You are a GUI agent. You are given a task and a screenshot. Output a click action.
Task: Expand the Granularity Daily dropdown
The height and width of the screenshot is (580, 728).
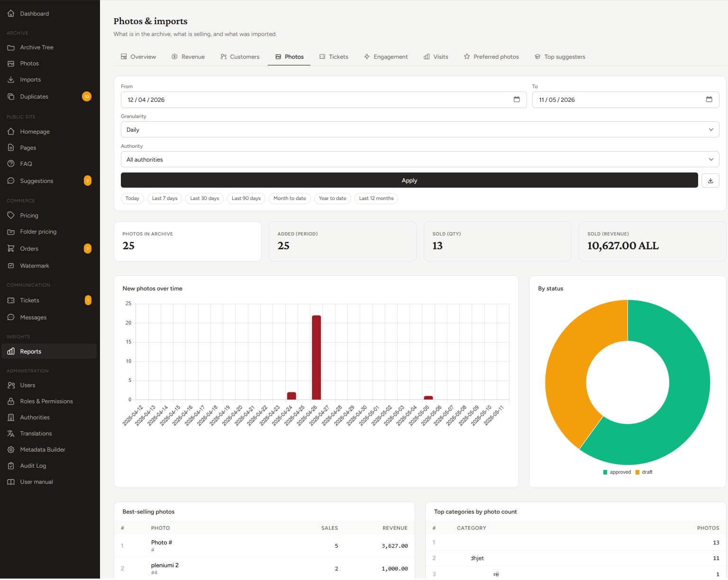(x=420, y=130)
